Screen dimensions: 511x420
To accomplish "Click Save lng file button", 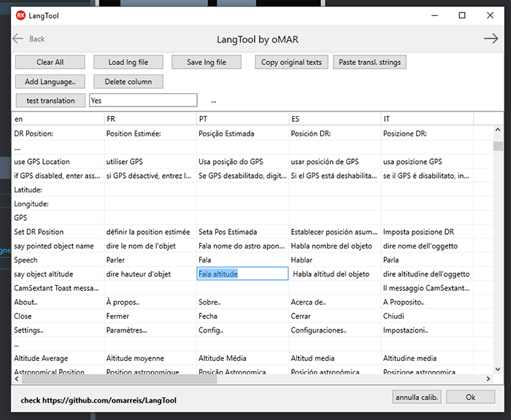I will [207, 62].
